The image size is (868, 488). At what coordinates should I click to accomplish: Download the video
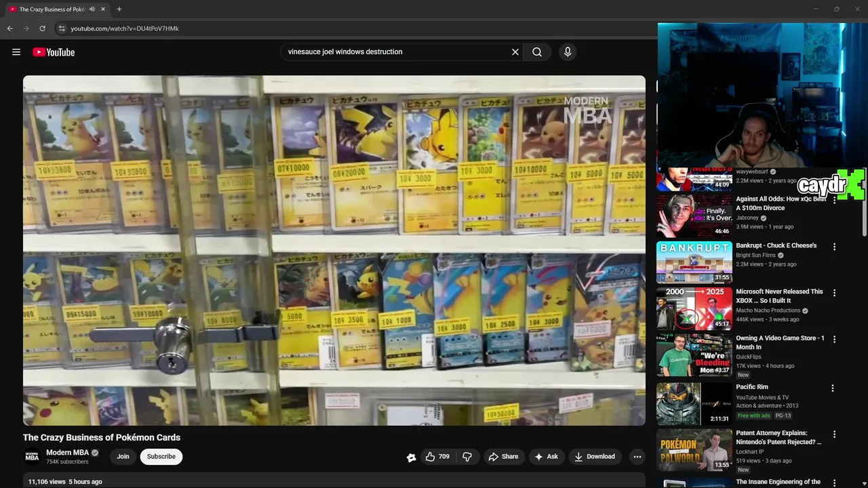click(x=595, y=457)
